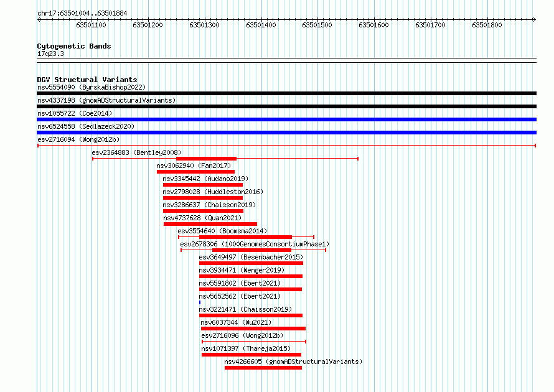Click the Cytogenetic Bands track title
Image resolution: width=554 pixels, height=392 pixels.
point(74,46)
